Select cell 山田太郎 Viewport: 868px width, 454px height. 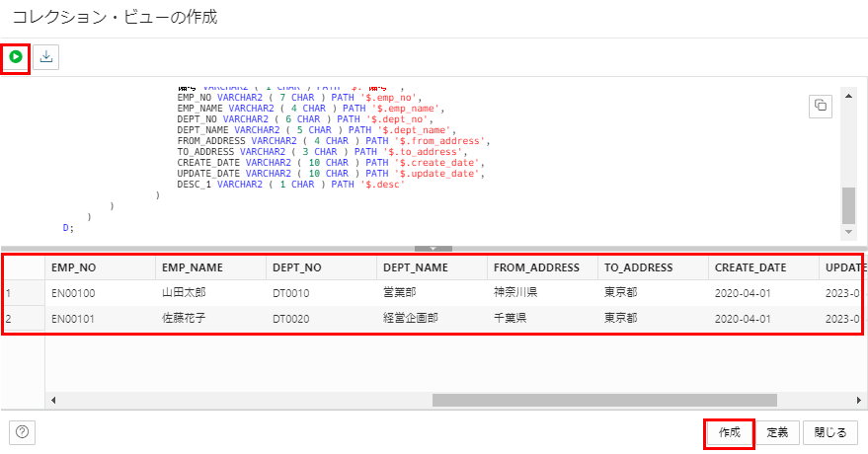[211, 293]
